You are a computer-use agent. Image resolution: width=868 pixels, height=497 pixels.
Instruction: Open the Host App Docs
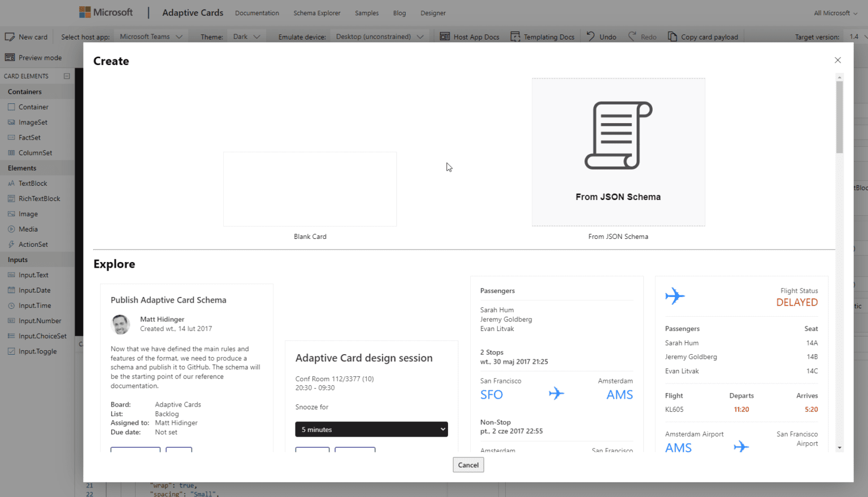pyautogui.click(x=470, y=36)
